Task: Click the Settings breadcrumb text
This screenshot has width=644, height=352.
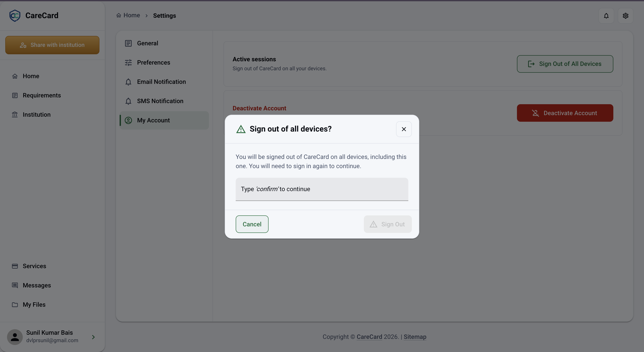Action: (x=165, y=16)
